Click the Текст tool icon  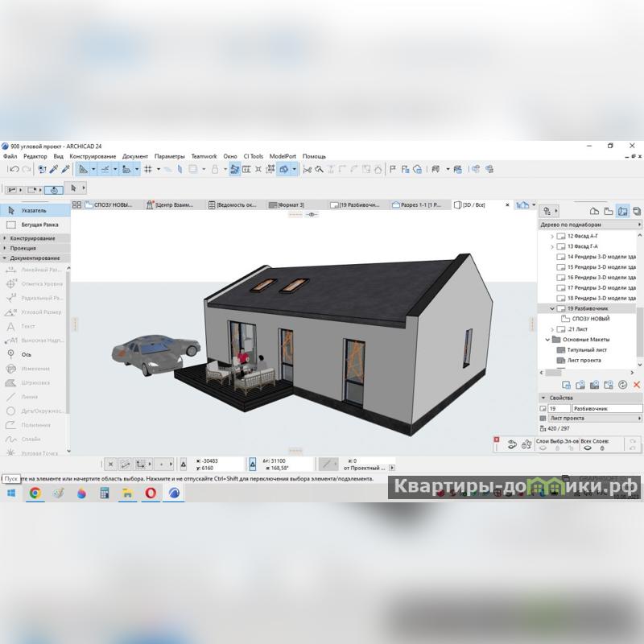tap(11, 326)
